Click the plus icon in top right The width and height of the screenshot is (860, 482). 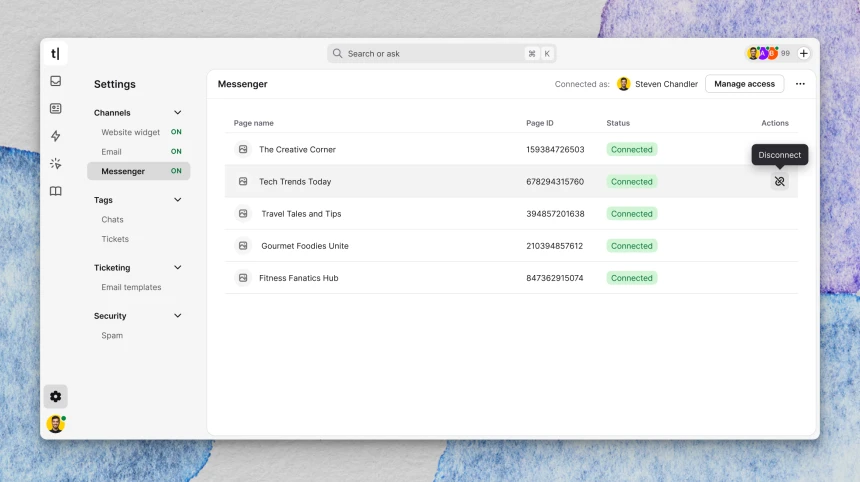pos(804,53)
